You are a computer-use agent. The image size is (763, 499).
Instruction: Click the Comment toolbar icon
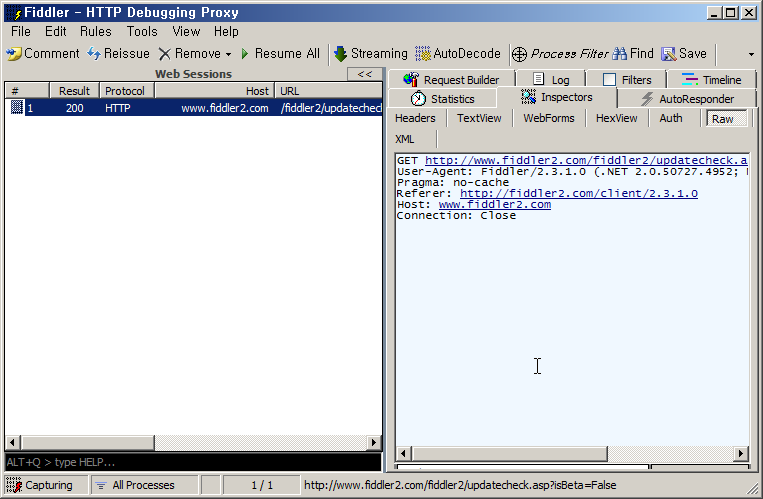[x=14, y=54]
